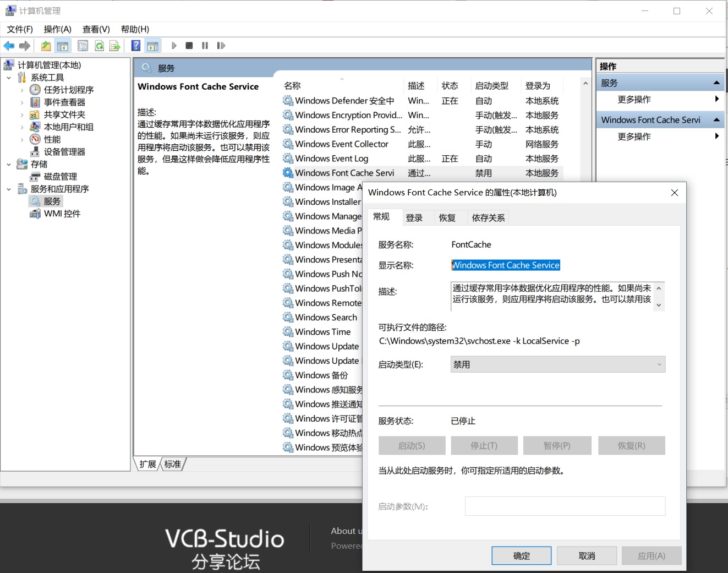Switch to the 标准 view tab
This screenshot has width=728, height=573.
[x=173, y=464]
